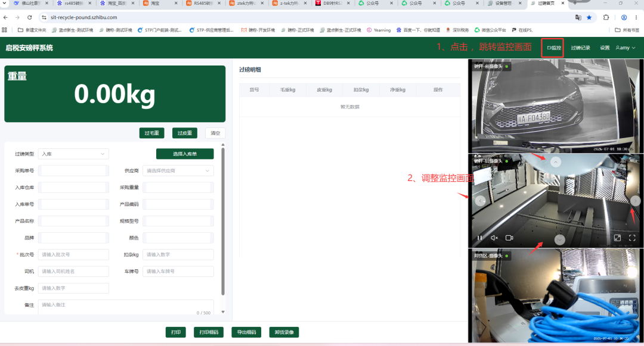The image size is (644, 346).
Task: Focus the 规格型号 input field
Action: click(x=178, y=221)
